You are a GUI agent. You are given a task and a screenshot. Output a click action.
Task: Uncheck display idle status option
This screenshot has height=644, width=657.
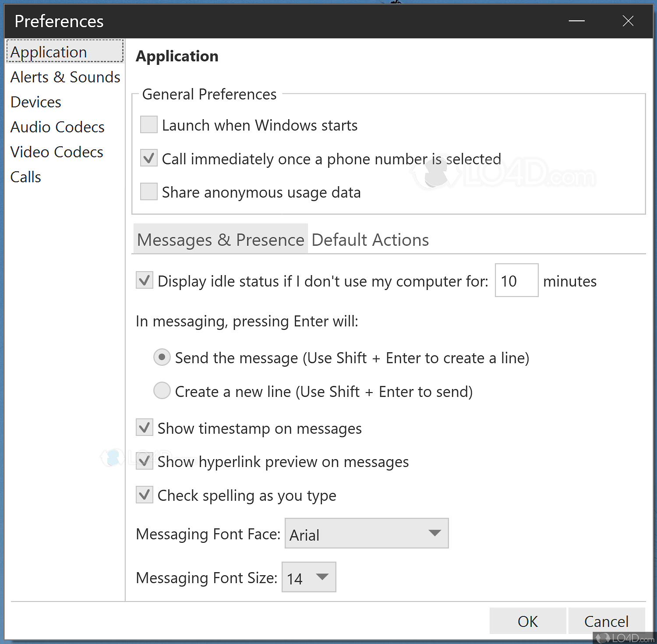point(144,280)
